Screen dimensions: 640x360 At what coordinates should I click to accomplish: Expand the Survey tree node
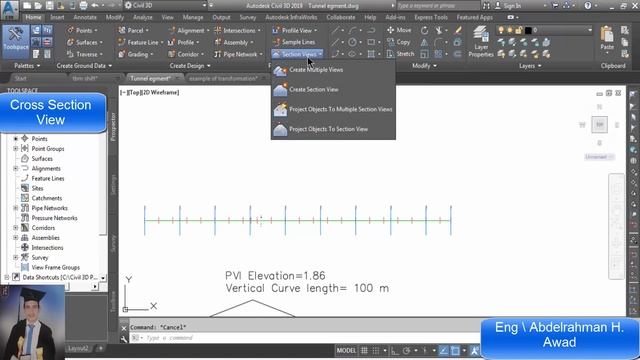(x=16, y=258)
